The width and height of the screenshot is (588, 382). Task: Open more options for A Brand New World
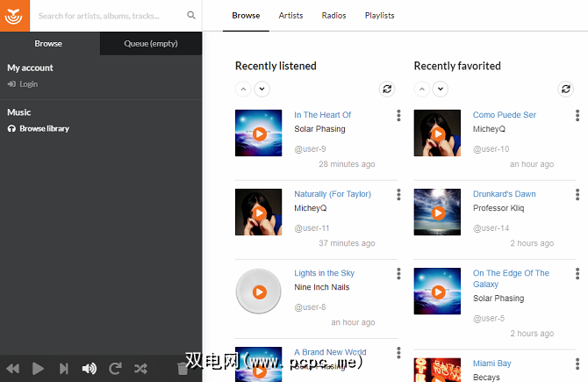click(x=398, y=353)
